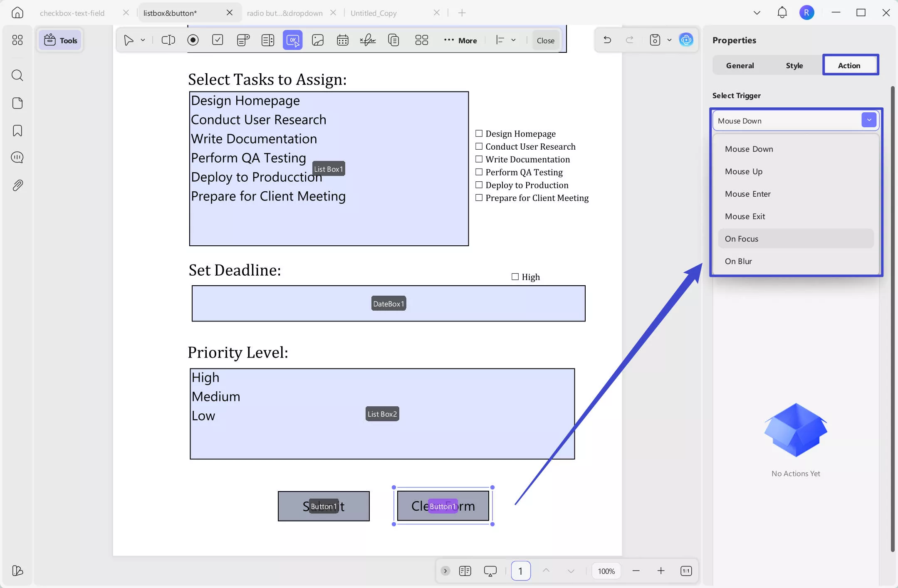Close the form editing toolbar
The width and height of the screenshot is (898, 588).
tap(545, 40)
